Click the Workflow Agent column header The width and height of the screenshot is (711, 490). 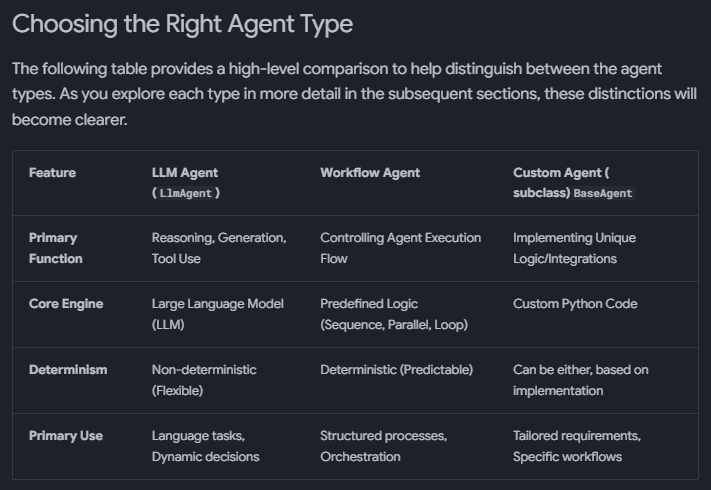tap(369, 173)
